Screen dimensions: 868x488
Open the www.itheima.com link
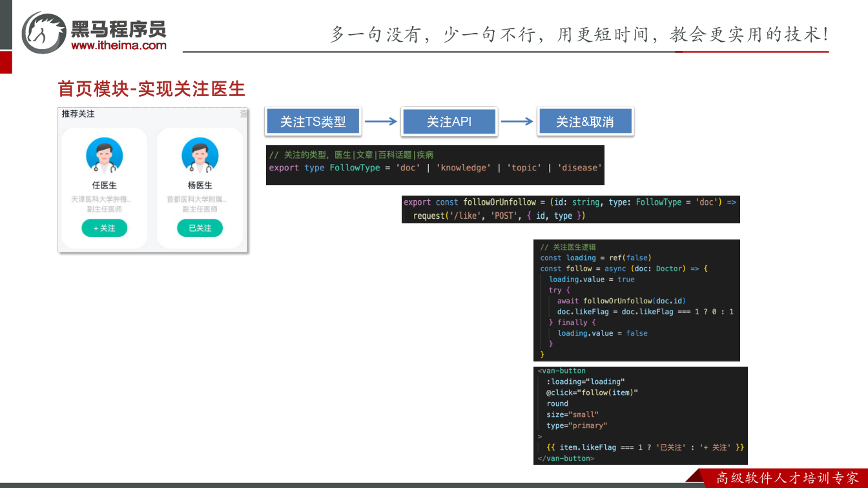coord(119,45)
